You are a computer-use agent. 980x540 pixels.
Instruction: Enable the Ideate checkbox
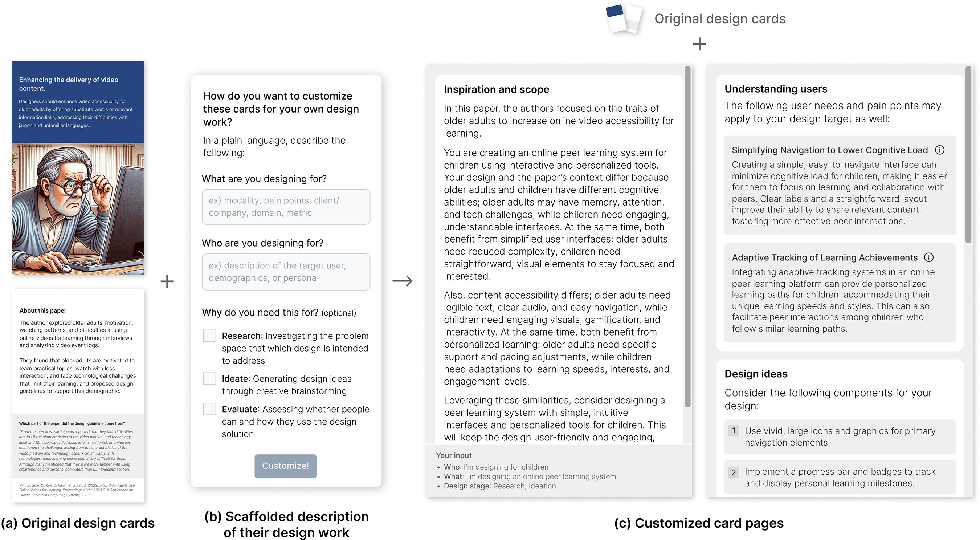coord(209,379)
